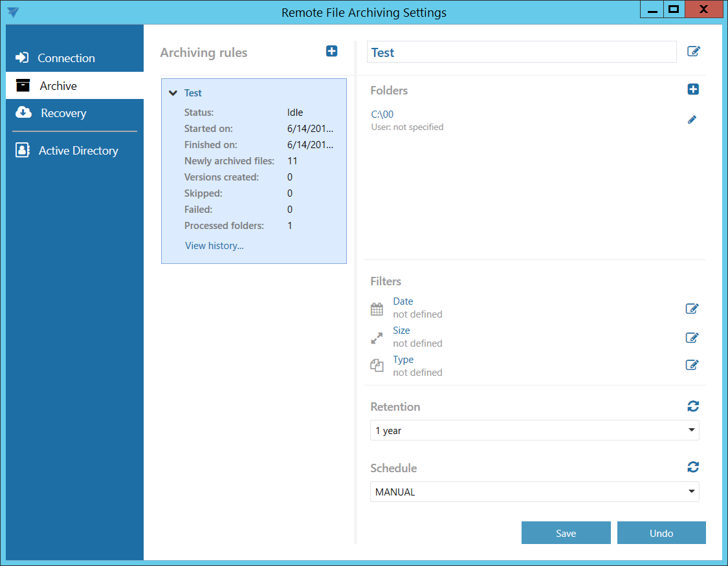Switch to the Connection section
The image size is (728, 566).
[65, 58]
